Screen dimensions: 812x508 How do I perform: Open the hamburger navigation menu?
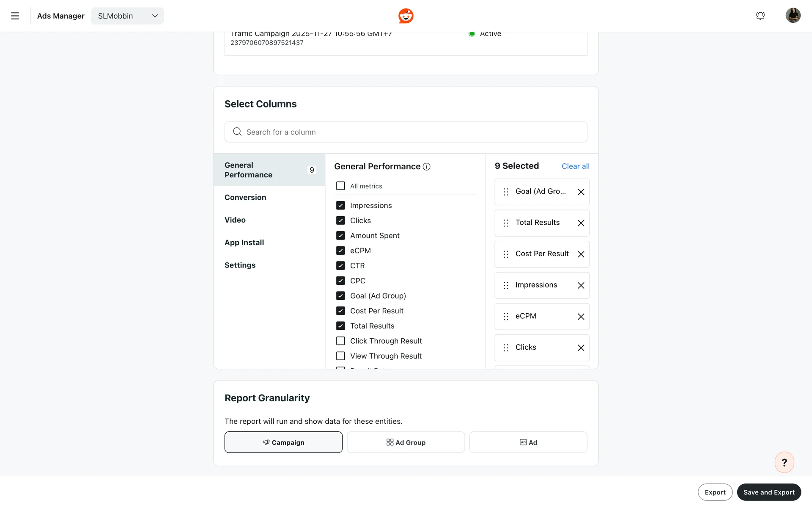[x=15, y=16]
